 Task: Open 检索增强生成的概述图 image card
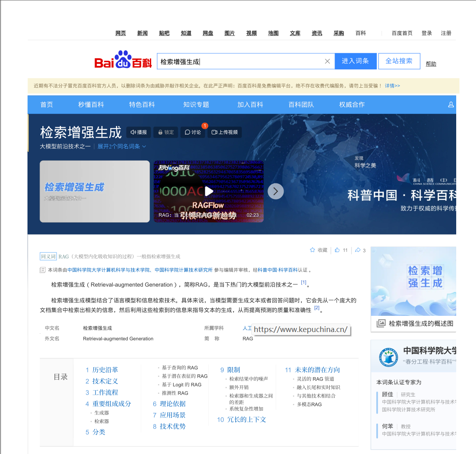point(413,289)
